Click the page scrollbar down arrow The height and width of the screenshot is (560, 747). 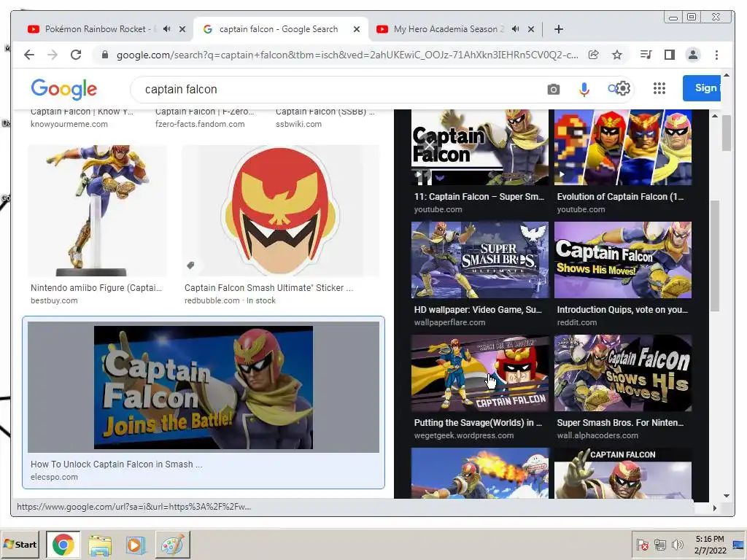point(727,496)
